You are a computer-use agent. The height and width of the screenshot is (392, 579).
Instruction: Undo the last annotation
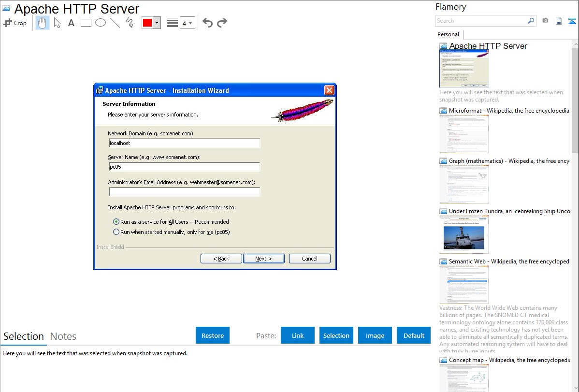(x=207, y=23)
